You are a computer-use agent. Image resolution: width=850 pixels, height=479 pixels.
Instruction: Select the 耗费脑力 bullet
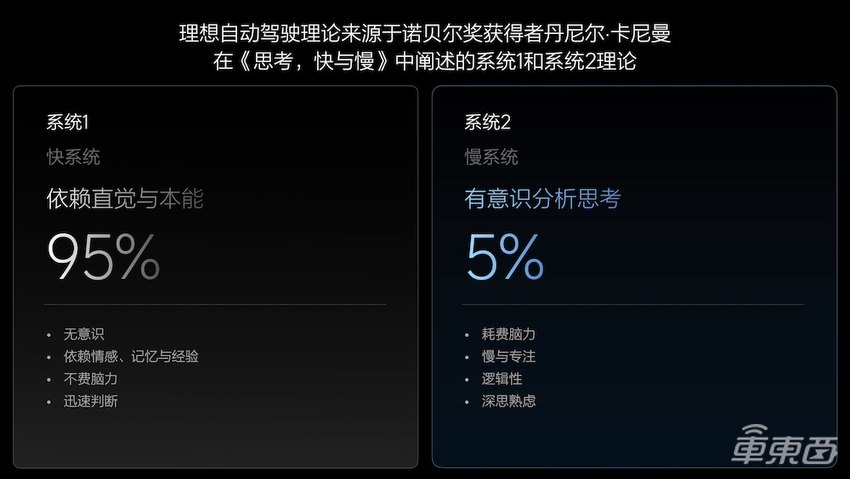pyautogui.click(x=509, y=334)
